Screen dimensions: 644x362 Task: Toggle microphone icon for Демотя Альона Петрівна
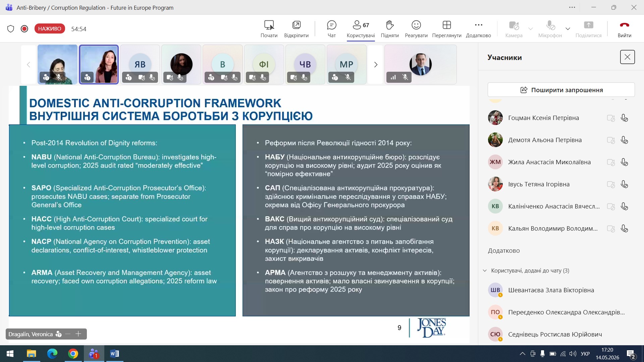(624, 140)
